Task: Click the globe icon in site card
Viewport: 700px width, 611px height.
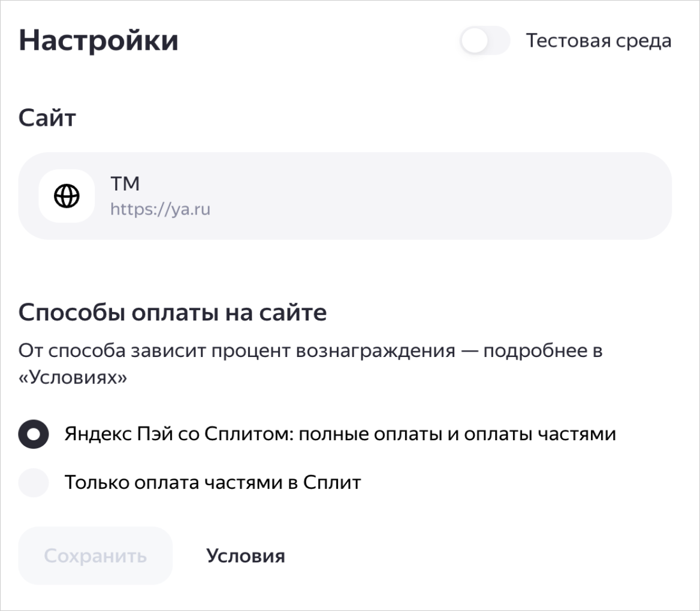Action: (67, 196)
